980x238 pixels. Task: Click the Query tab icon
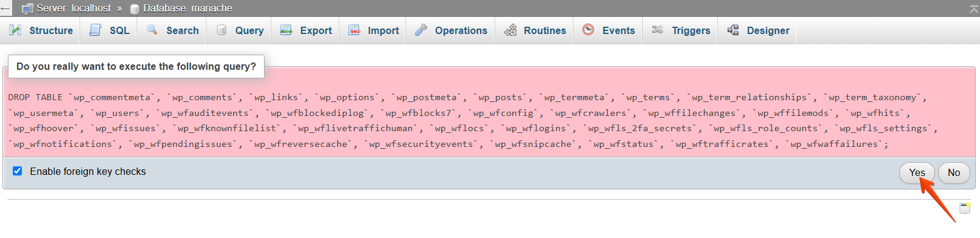point(221,30)
